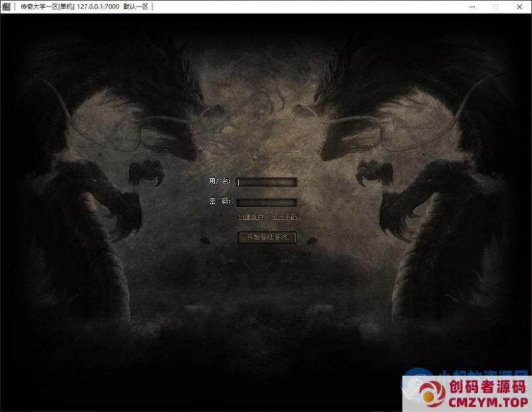The width and height of the screenshot is (532, 412).
Task: Open the 创建用户 create account link
Action: tap(250, 217)
